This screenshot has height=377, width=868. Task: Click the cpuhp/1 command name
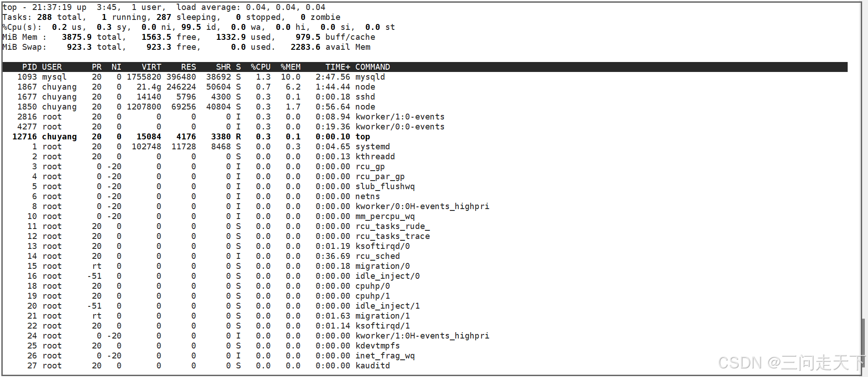373,296
